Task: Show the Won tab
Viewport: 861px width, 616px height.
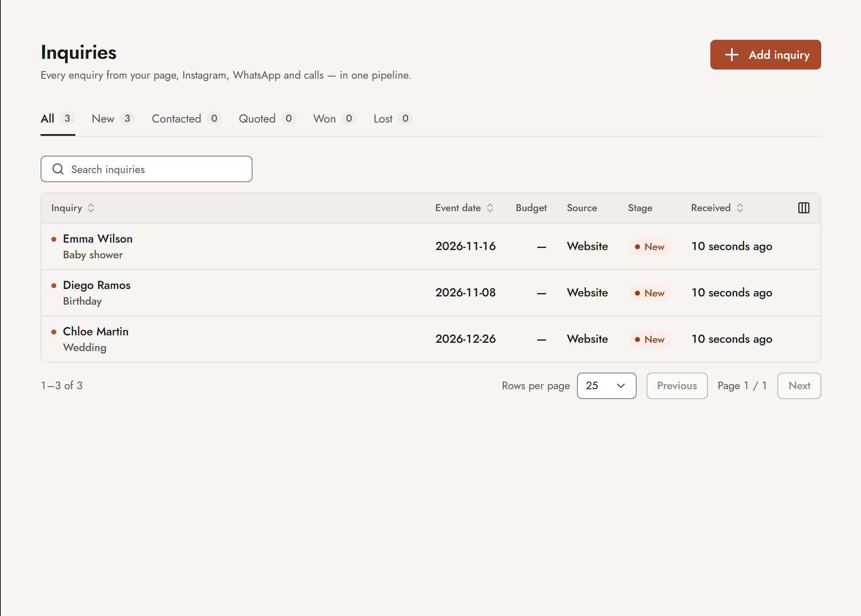Action: tap(334, 119)
